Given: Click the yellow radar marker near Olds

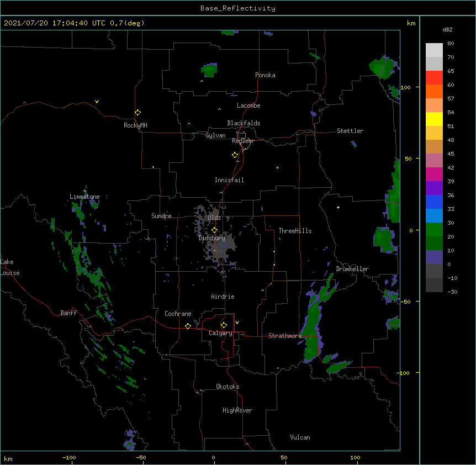Looking at the screenshot, I should click(214, 230).
